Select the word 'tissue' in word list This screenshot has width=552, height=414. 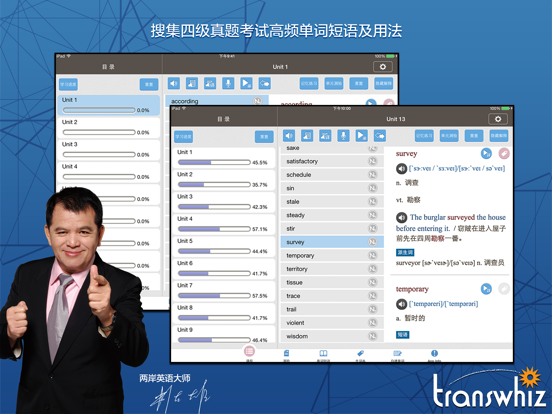point(332,282)
